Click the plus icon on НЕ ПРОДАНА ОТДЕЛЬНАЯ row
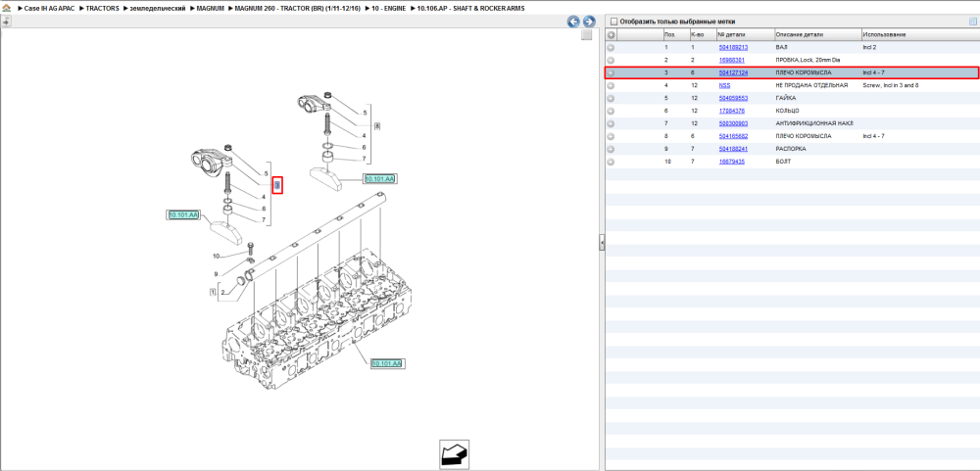 (611, 85)
